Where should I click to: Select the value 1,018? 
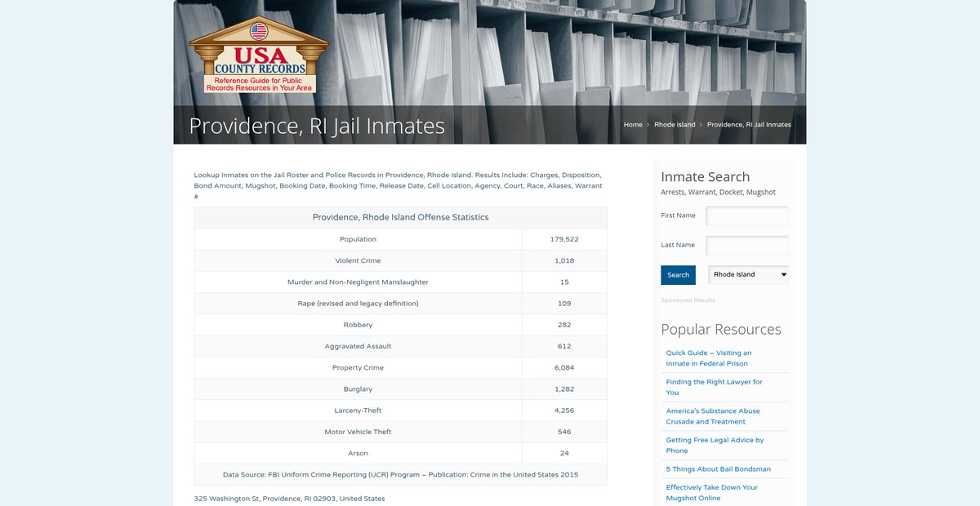(564, 260)
